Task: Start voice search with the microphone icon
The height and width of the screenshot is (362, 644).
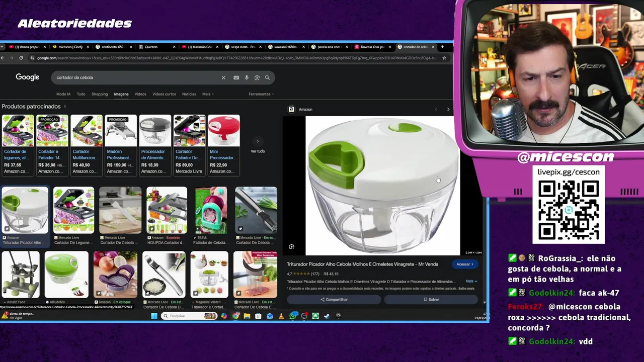Action: [x=247, y=77]
